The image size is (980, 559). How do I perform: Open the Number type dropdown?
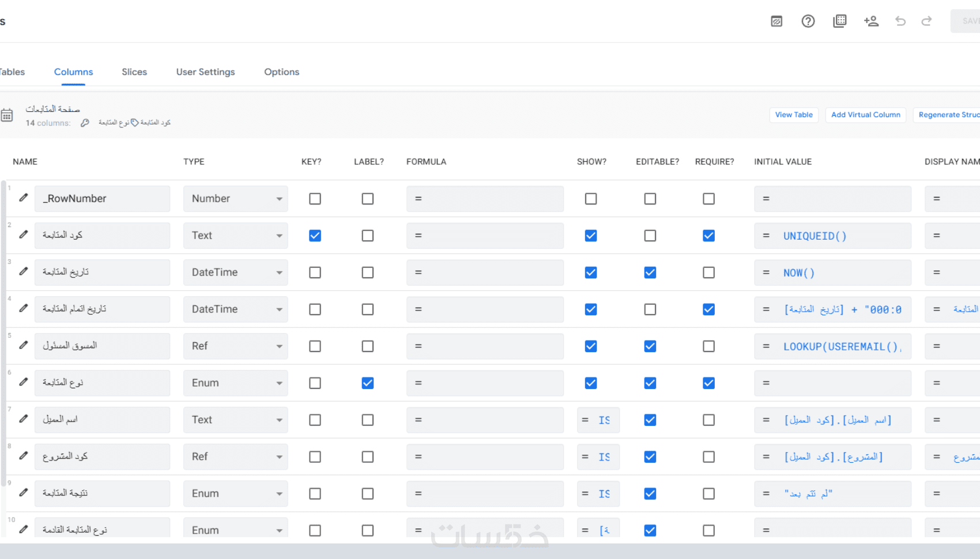235,199
